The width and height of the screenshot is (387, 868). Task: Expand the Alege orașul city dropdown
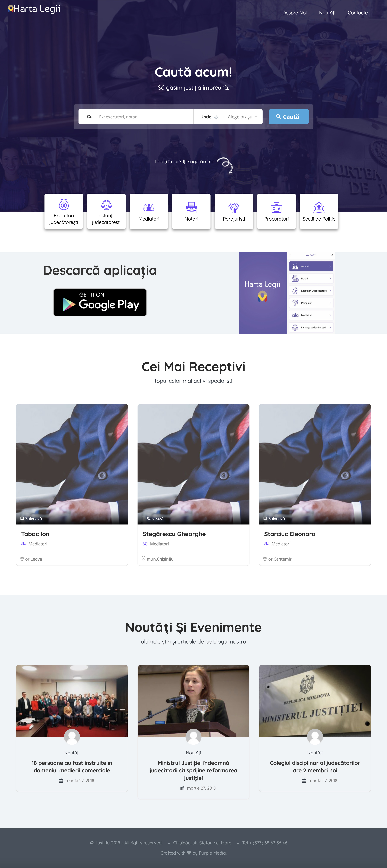click(240, 117)
